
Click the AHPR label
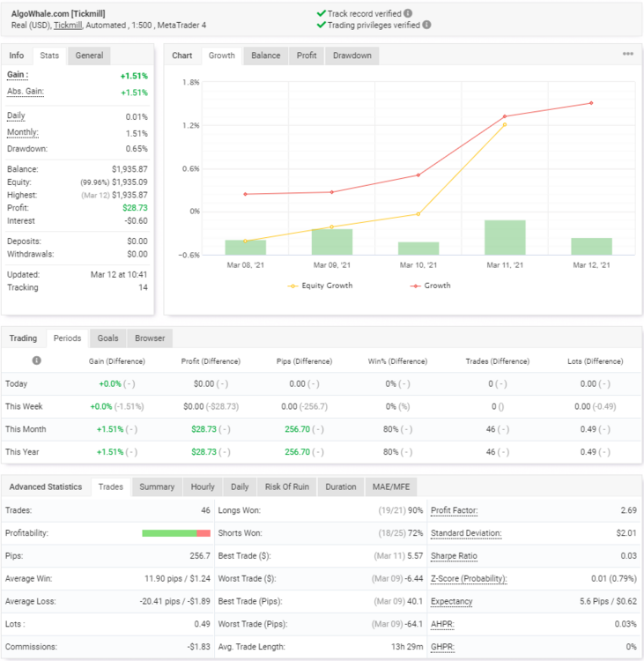coord(442,624)
